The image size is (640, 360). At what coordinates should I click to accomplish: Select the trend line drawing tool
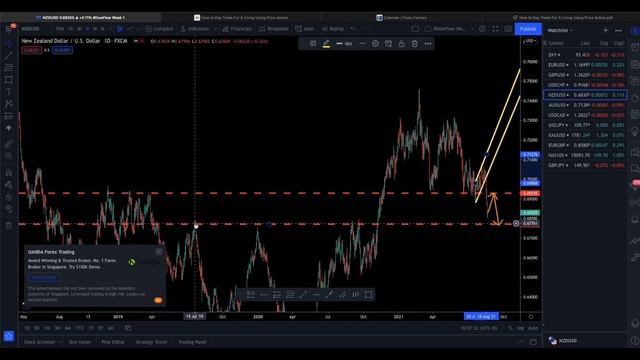[x=9, y=56]
